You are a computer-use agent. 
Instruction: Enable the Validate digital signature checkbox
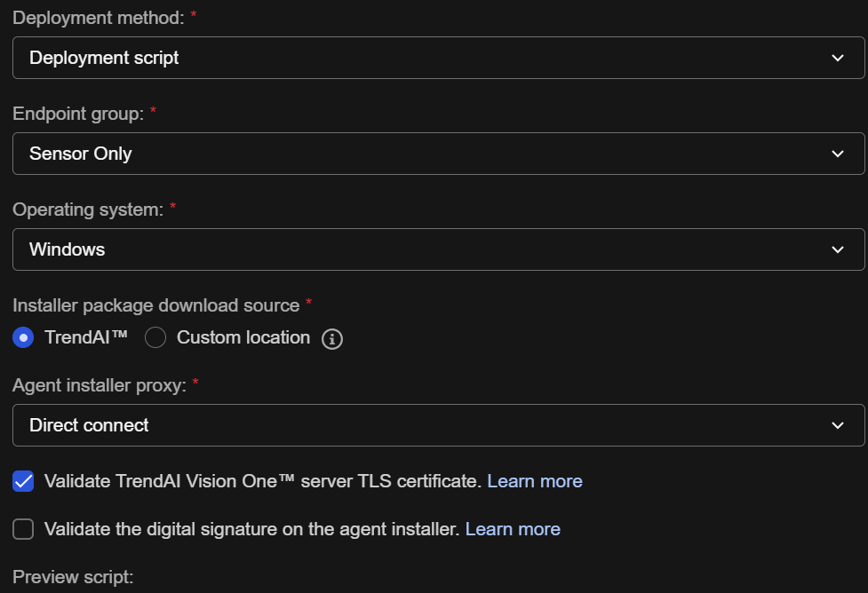pyautogui.click(x=23, y=529)
